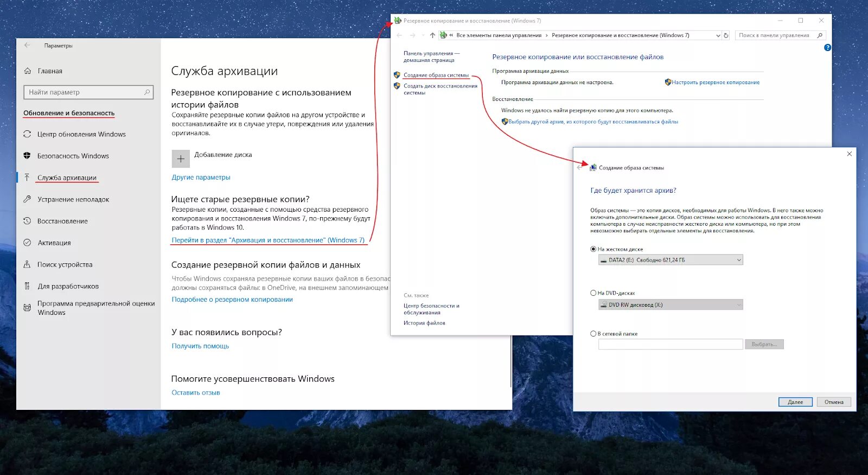Click Создать диск восстановления системы link
This screenshot has width=868, height=475.
click(x=441, y=89)
